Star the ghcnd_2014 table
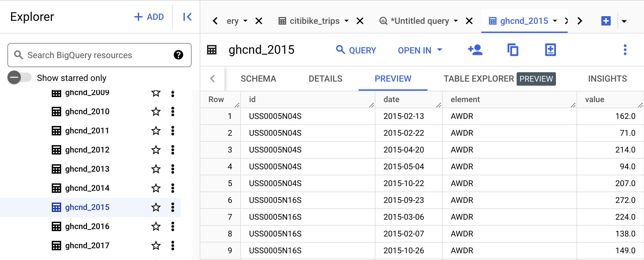Viewport: 644px width, 260px height. tap(156, 188)
